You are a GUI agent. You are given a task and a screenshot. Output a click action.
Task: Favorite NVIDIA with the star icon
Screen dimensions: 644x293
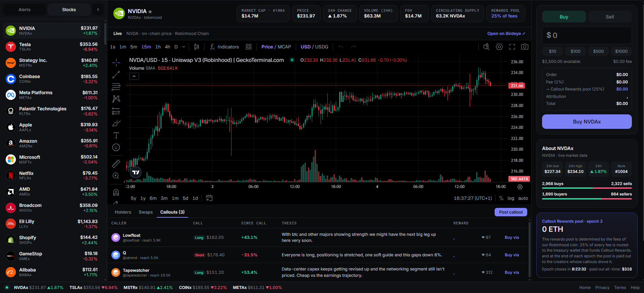150,11
